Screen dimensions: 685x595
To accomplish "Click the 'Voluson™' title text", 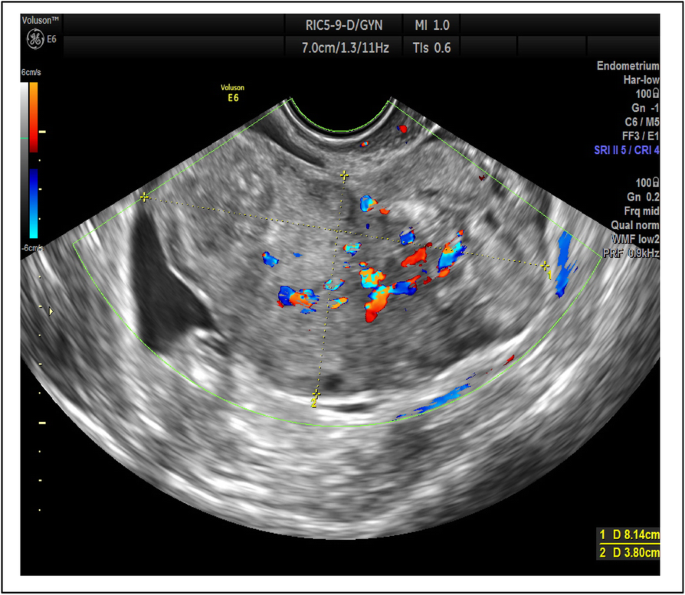I will (40, 20).
